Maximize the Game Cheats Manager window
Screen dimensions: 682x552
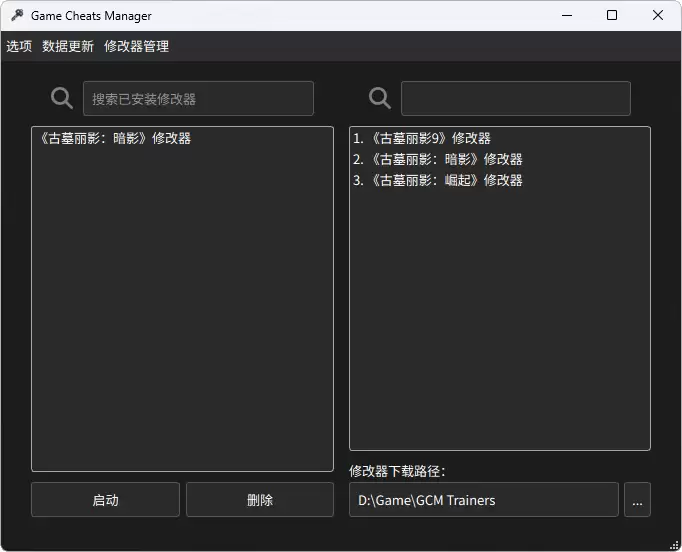pos(612,16)
